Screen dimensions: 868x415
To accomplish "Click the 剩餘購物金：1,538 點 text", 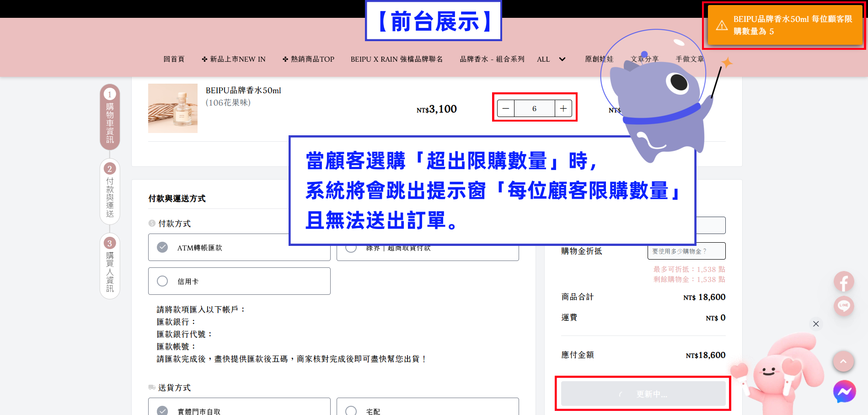I will (x=689, y=279).
